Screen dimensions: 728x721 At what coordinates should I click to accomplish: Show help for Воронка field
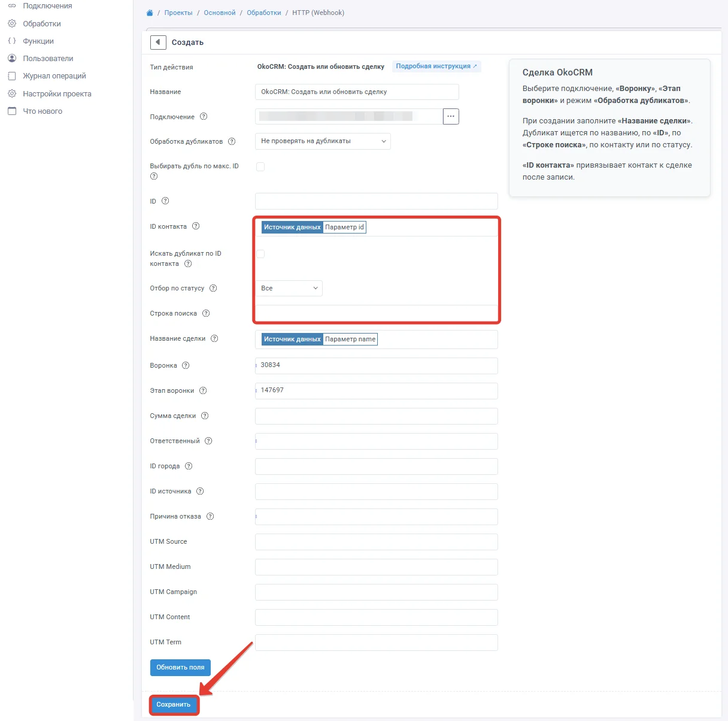[186, 365]
